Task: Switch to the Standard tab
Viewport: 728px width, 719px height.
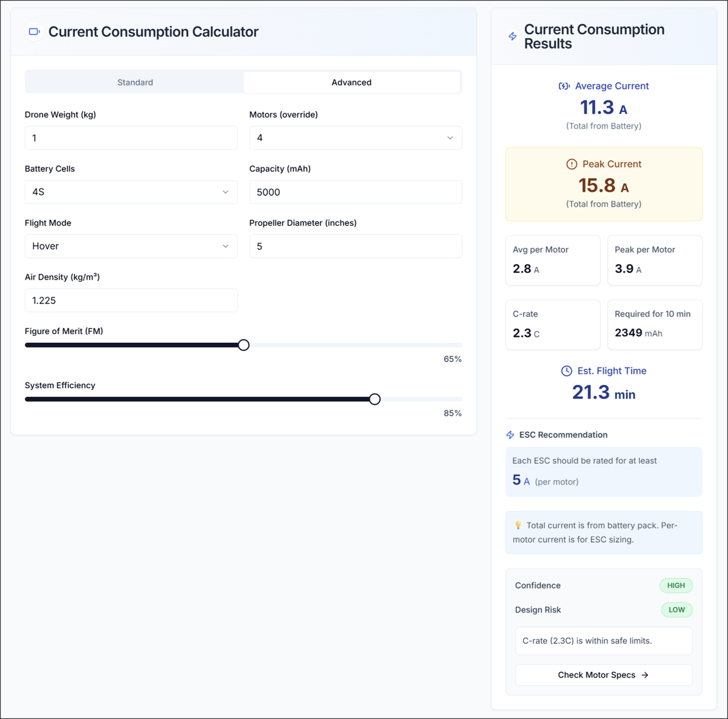Action: (x=134, y=82)
